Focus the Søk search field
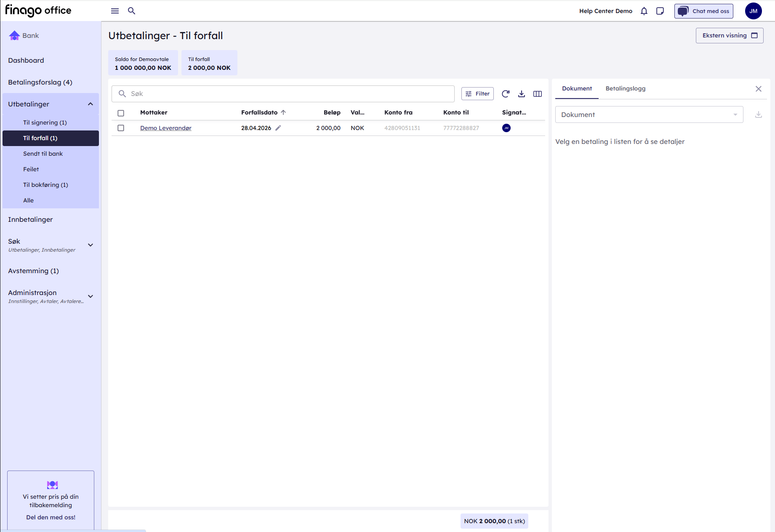This screenshot has height=532, width=775. pyautogui.click(x=286, y=94)
